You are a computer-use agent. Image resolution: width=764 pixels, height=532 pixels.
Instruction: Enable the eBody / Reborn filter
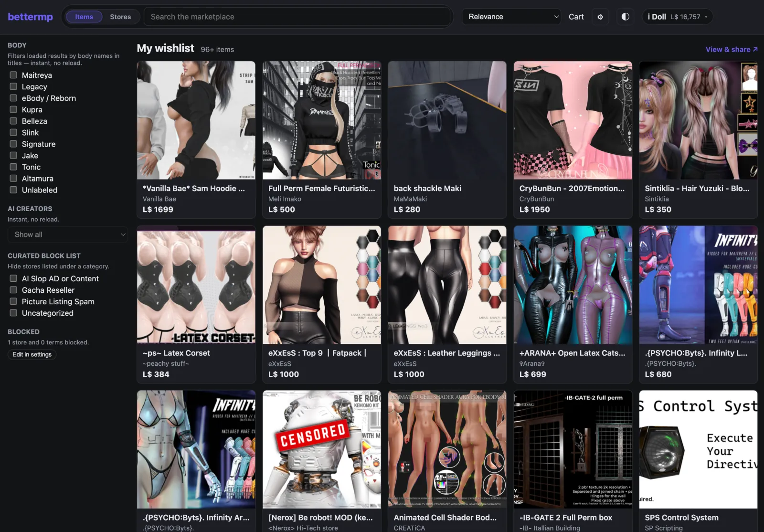(x=13, y=98)
